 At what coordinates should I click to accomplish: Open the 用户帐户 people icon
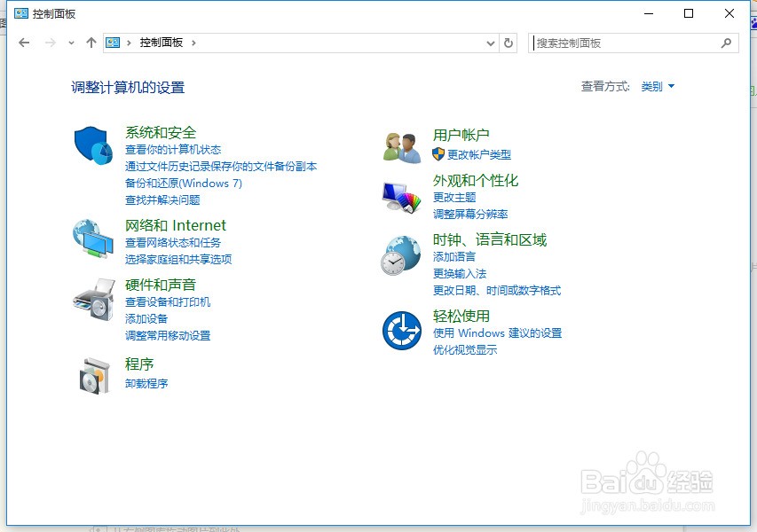402,147
